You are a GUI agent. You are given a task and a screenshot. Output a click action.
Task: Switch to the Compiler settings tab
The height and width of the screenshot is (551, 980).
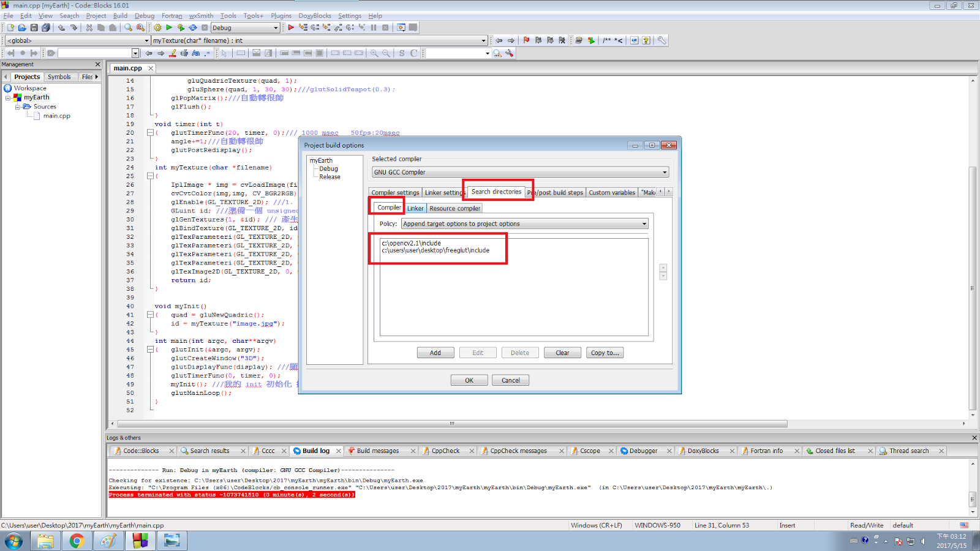[395, 192]
